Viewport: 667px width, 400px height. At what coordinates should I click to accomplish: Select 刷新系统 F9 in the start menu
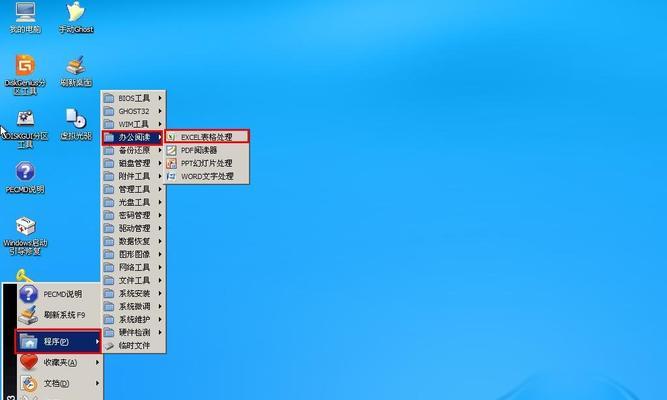pos(59,315)
